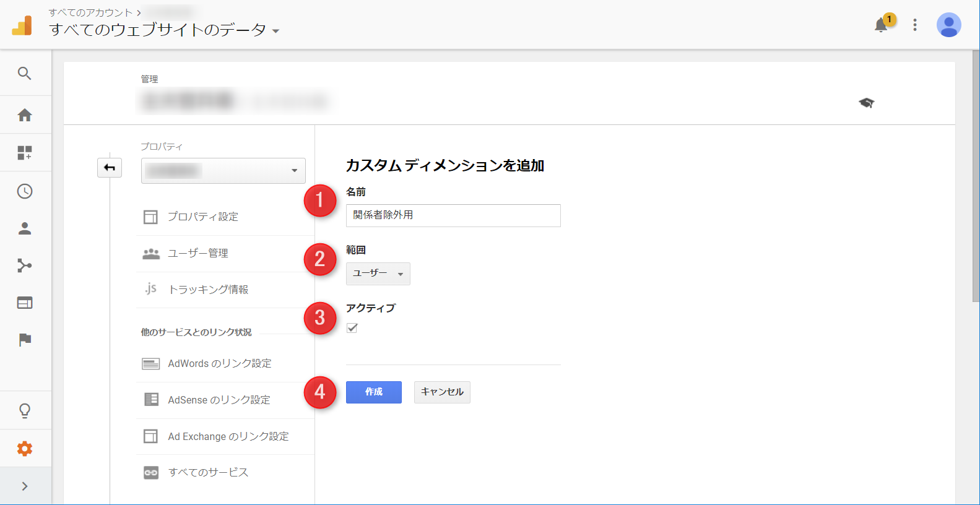Image resolution: width=980 pixels, height=505 pixels.
Task: Expand the sidebar with the chevron arrow
Action: [25, 486]
